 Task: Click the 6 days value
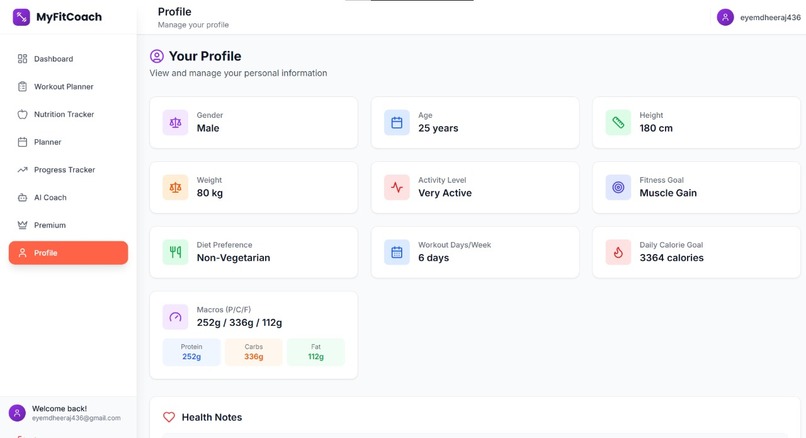coord(433,258)
